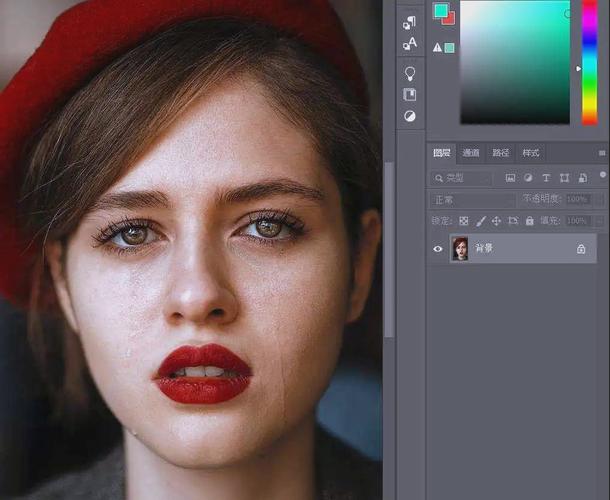Switch to the 路径 tab
610x500 pixels.
point(501,153)
